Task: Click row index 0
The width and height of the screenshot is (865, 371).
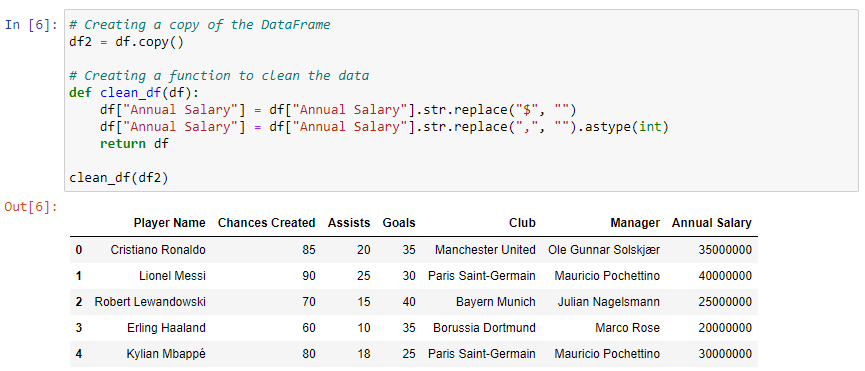Action: pos(79,250)
